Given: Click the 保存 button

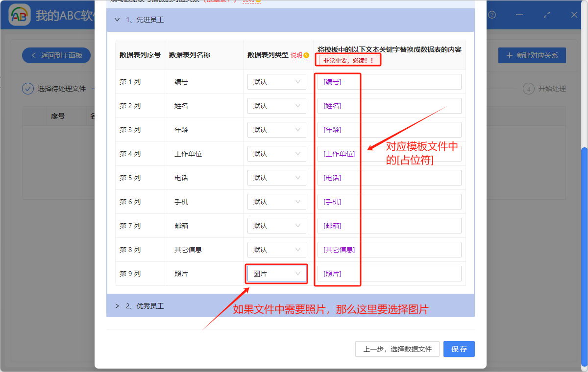Looking at the screenshot, I should [459, 349].
